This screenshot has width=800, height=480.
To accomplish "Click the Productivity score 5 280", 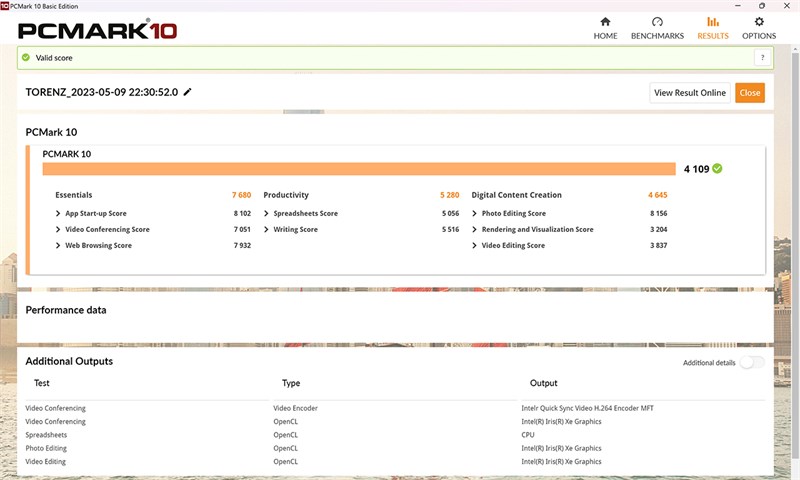I will pos(449,195).
